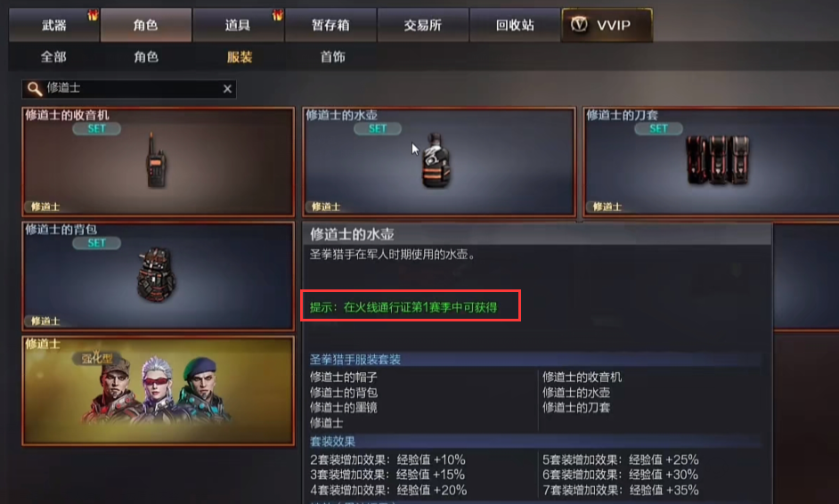839x504 pixels.
Task: Open the 武器 tab
Action: point(54,25)
